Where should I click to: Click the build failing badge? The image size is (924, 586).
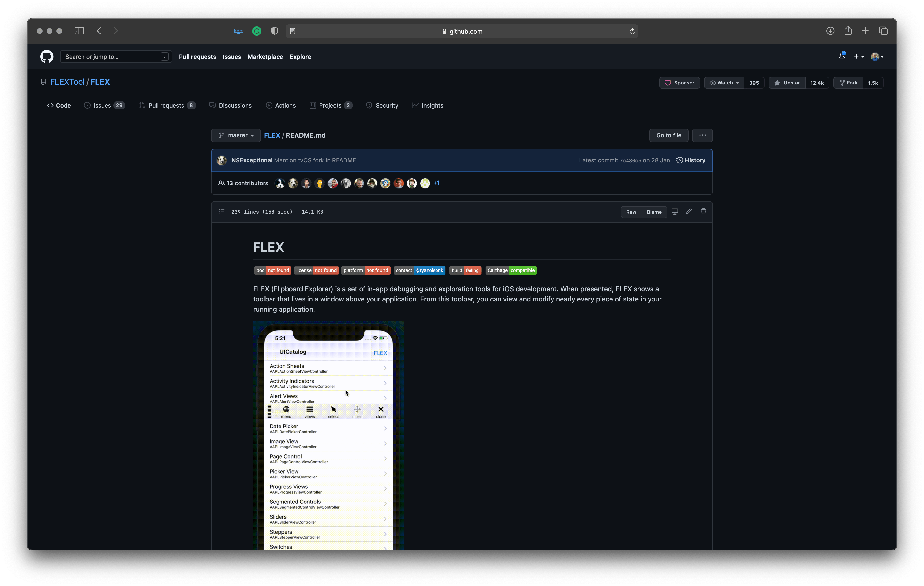pos(465,270)
